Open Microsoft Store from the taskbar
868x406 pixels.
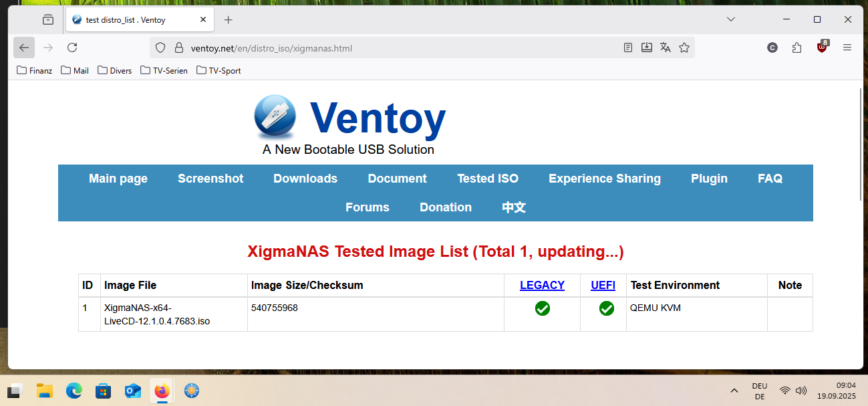point(103,391)
